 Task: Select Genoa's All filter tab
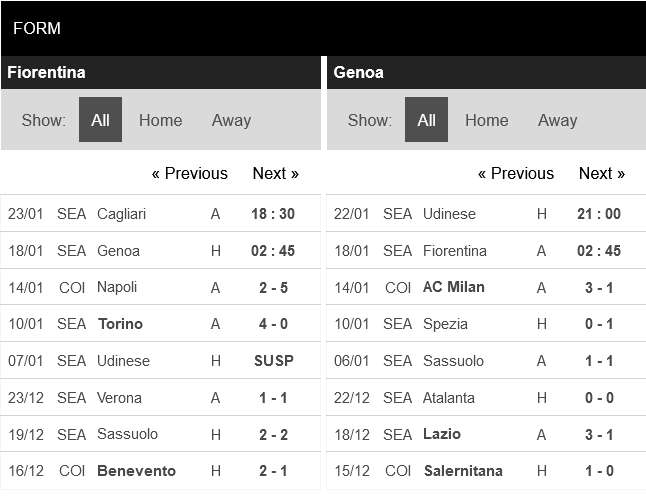(426, 120)
